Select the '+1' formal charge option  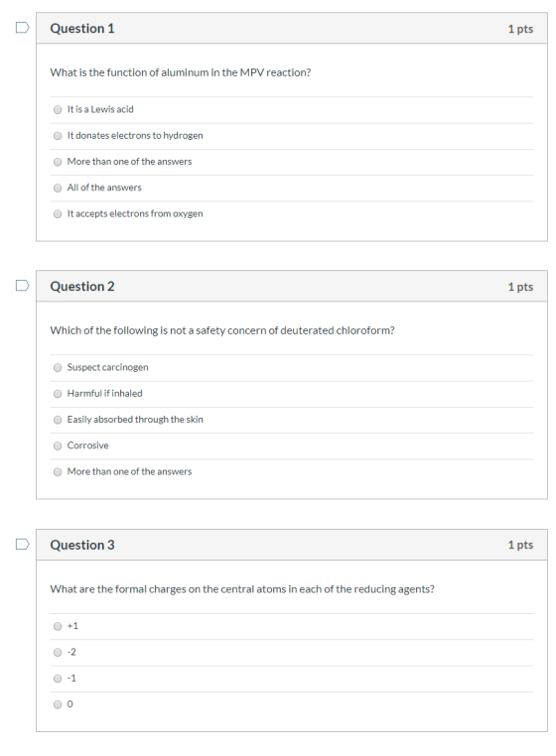(x=58, y=626)
